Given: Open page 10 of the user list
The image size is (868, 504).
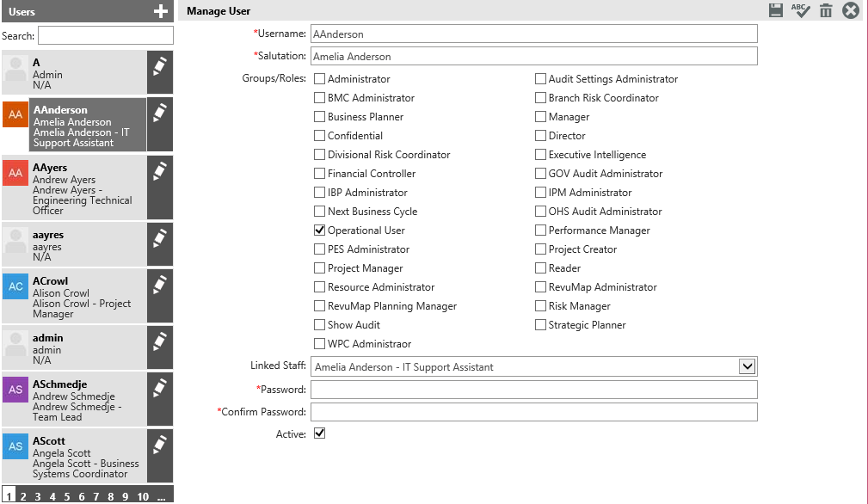Looking at the screenshot, I should point(142,496).
